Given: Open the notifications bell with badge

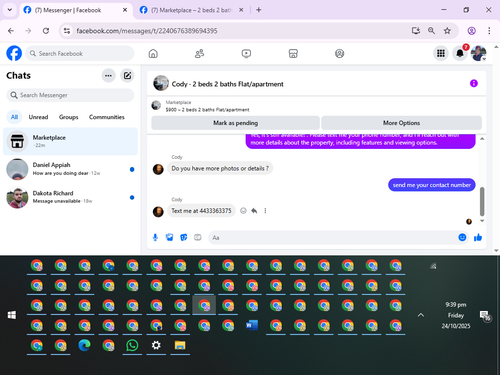Looking at the screenshot, I should click(x=460, y=53).
